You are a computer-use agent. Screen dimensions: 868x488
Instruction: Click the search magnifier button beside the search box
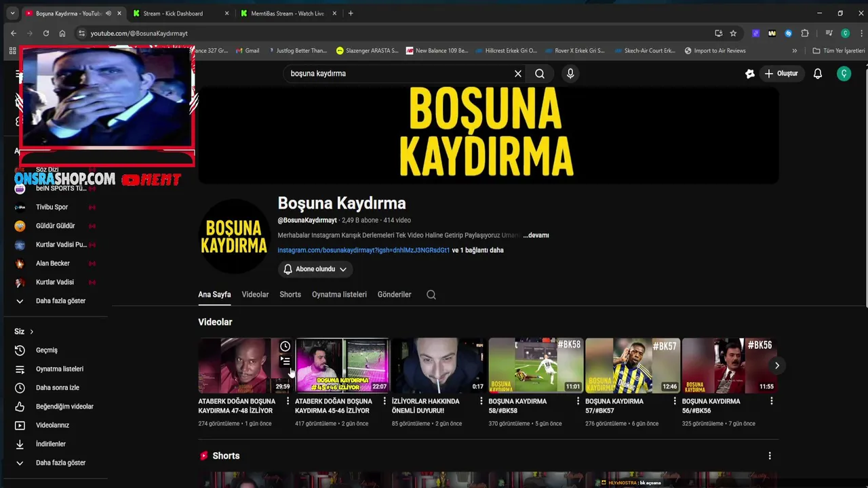tap(540, 73)
